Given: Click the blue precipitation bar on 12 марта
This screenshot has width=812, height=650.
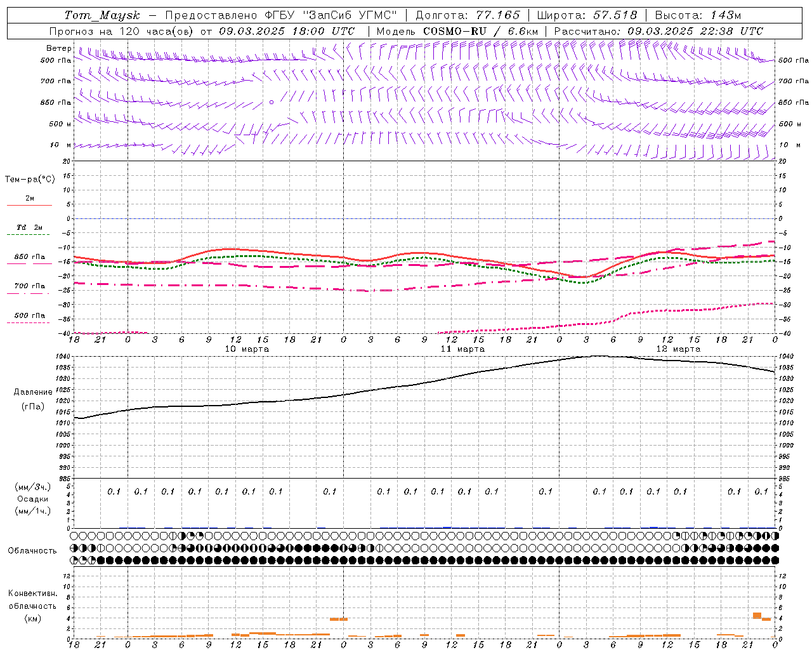Looking at the screenshot, I should coord(654,527).
